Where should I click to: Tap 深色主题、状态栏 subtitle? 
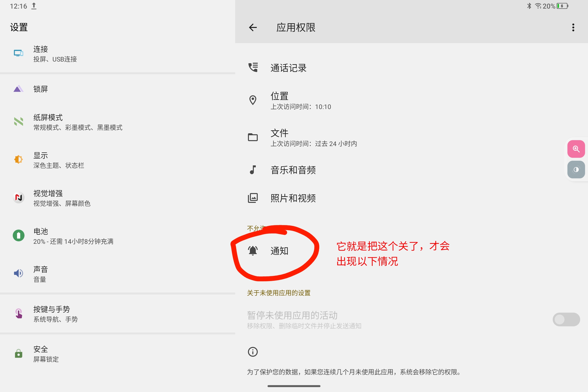pyautogui.click(x=59, y=166)
